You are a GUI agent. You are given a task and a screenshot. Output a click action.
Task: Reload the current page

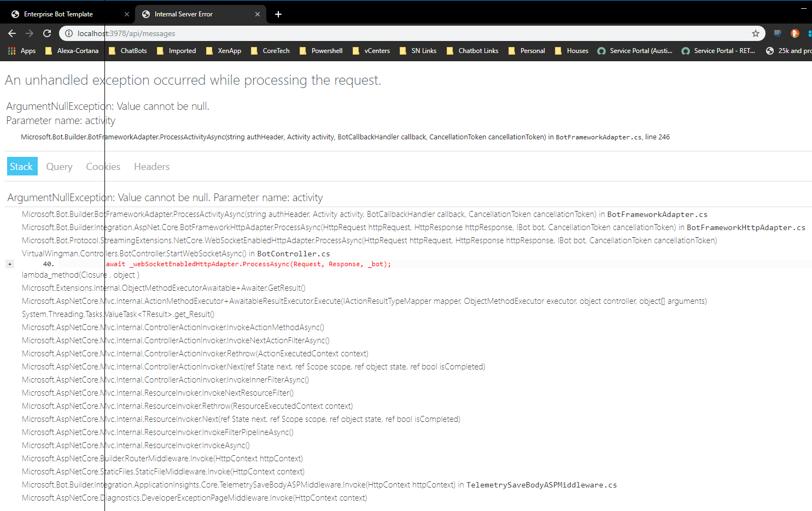(46, 33)
